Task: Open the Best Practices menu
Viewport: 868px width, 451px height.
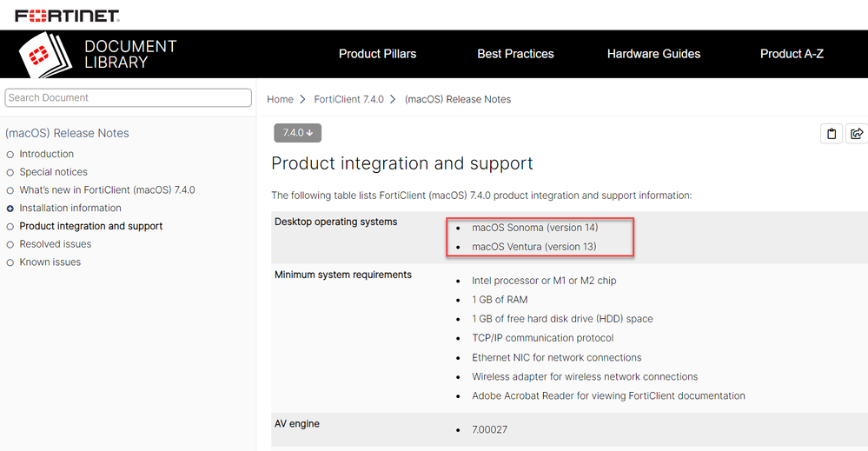Action: pyautogui.click(x=515, y=54)
